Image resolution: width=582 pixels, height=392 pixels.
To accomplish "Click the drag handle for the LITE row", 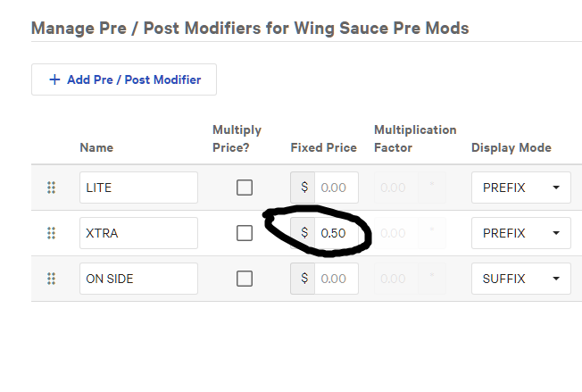I will 51,188.
